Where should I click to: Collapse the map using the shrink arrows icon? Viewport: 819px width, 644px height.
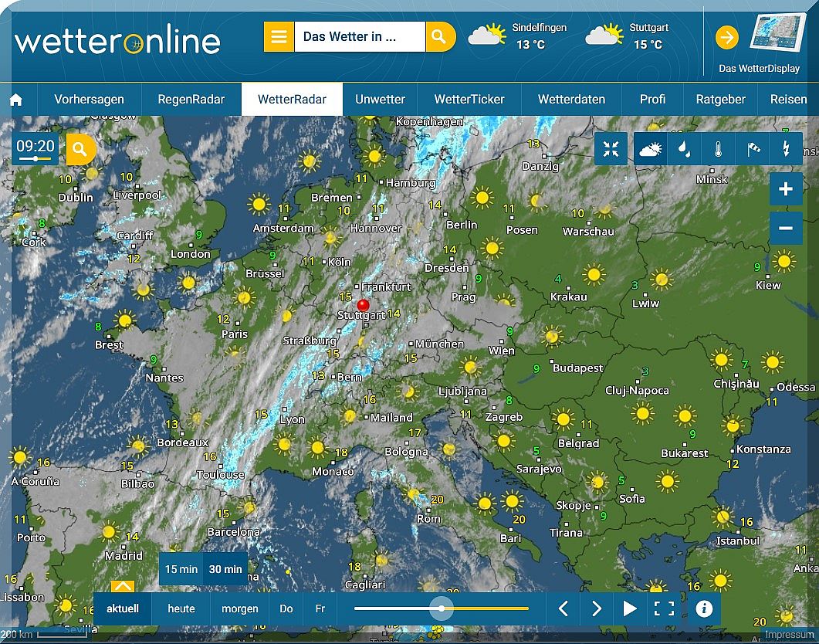coord(611,149)
